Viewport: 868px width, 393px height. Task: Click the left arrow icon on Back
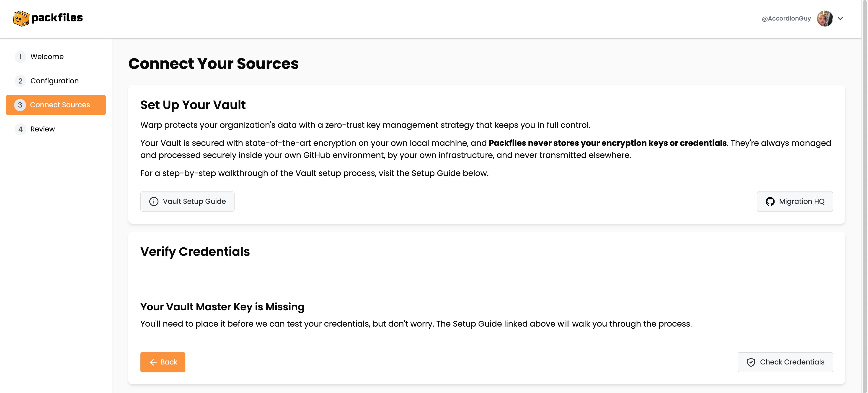153,362
